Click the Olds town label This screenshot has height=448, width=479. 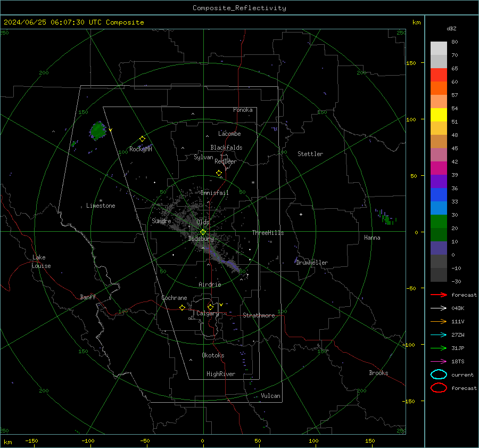click(203, 222)
